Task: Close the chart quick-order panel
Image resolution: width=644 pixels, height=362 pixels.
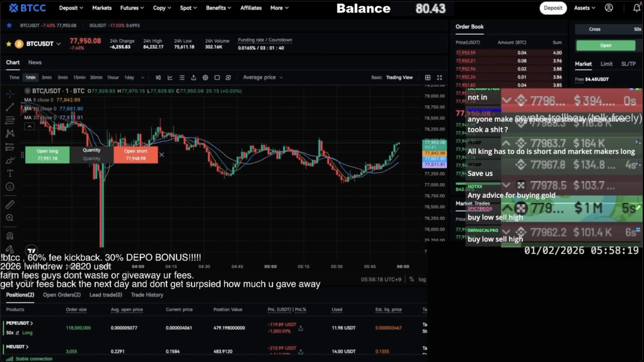Action: [162, 155]
